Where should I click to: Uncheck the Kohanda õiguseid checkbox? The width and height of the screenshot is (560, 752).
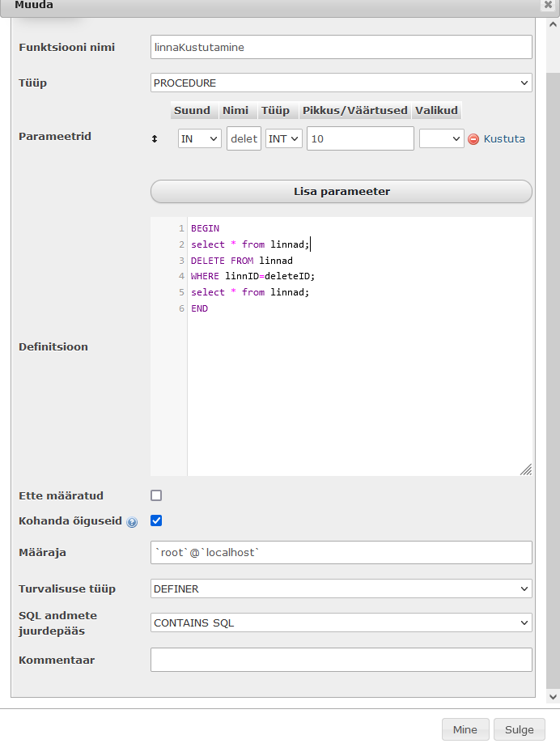point(156,520)
